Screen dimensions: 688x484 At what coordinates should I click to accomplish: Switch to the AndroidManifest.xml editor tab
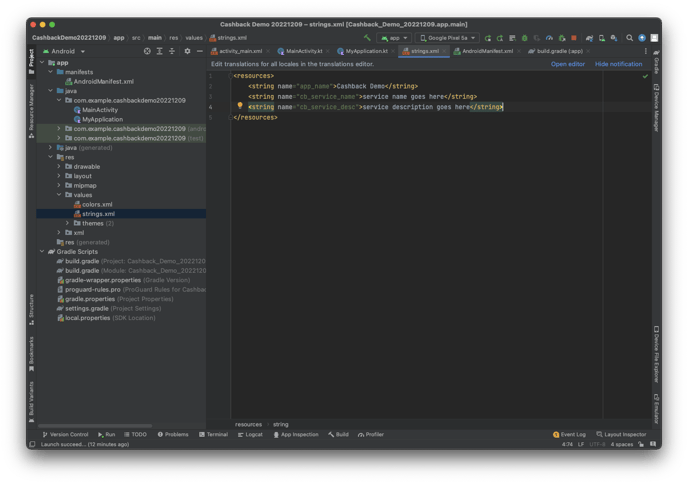pyautogui.click(x=484, y=50)
